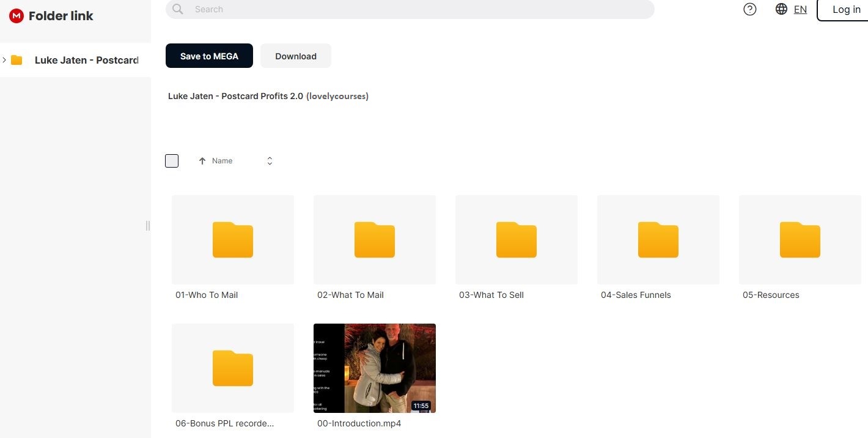The height and width of the screenshot is (438, 868).
Task: Open the 03-What To Sell folder
Action: click(517, 240)
